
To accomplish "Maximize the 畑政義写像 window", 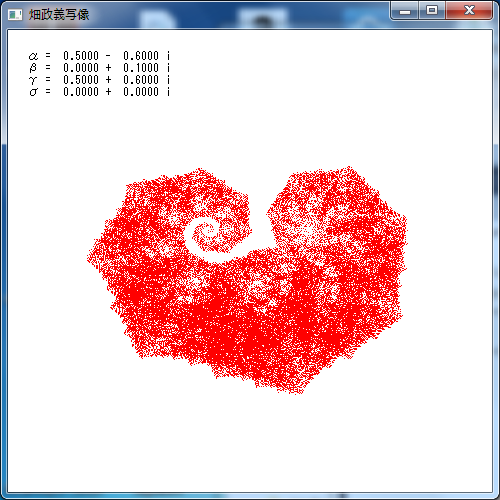I will [432, 11].
